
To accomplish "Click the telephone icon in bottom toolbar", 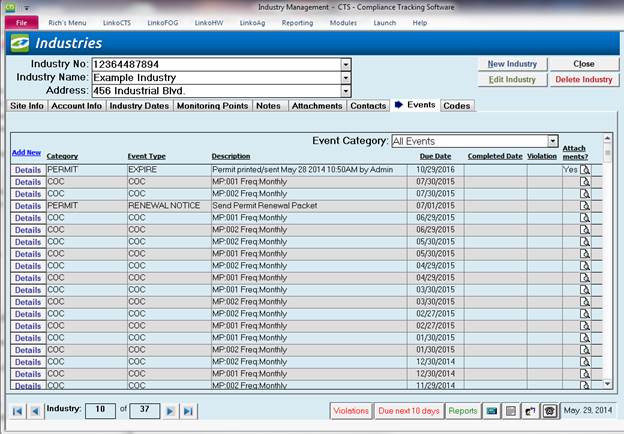I will 549,410.
